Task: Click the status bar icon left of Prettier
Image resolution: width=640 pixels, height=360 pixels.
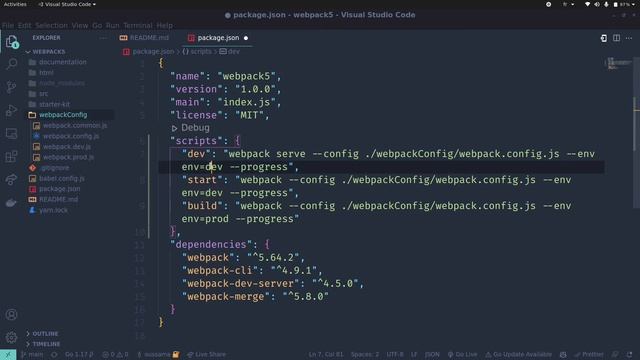Action: (x=563, y=355)
